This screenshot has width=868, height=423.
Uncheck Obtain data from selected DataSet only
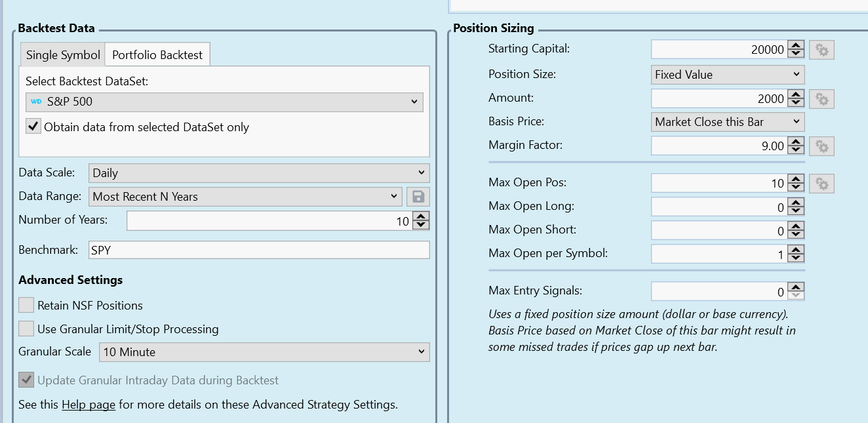click(33, 127)
